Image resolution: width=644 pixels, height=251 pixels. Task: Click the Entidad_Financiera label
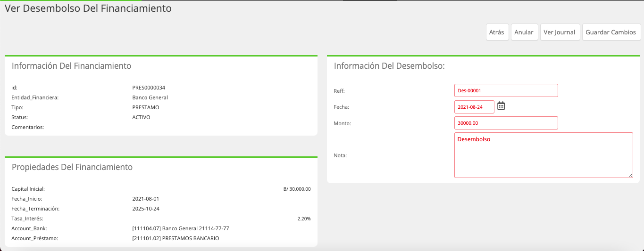coord(35,97)
